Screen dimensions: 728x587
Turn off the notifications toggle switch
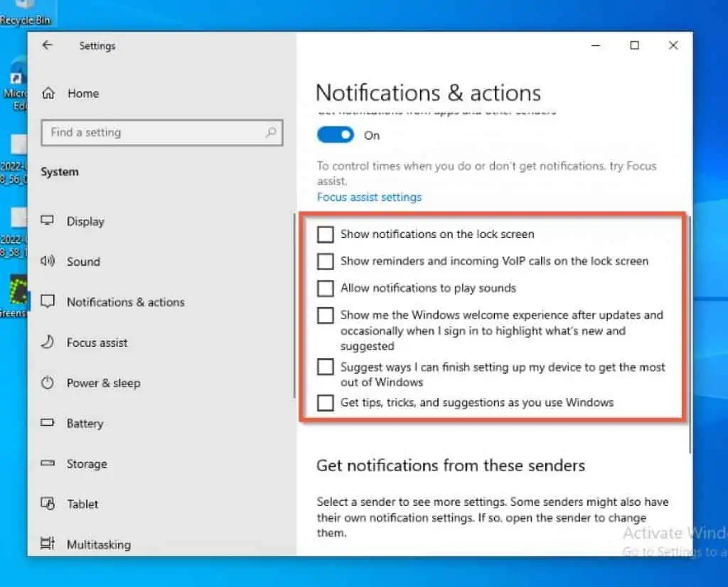coord(336,135)
